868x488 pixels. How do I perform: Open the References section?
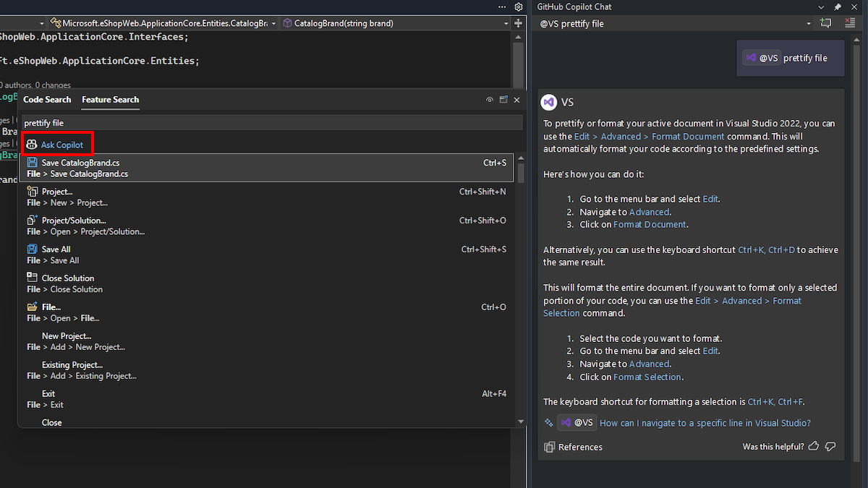[573, 447]
